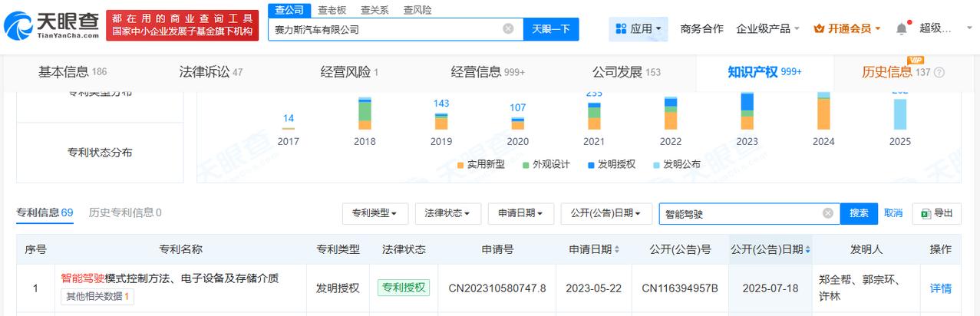The image size is (980, 316).
Task: Click the 应用 grid icon
Action: (621, 28)
